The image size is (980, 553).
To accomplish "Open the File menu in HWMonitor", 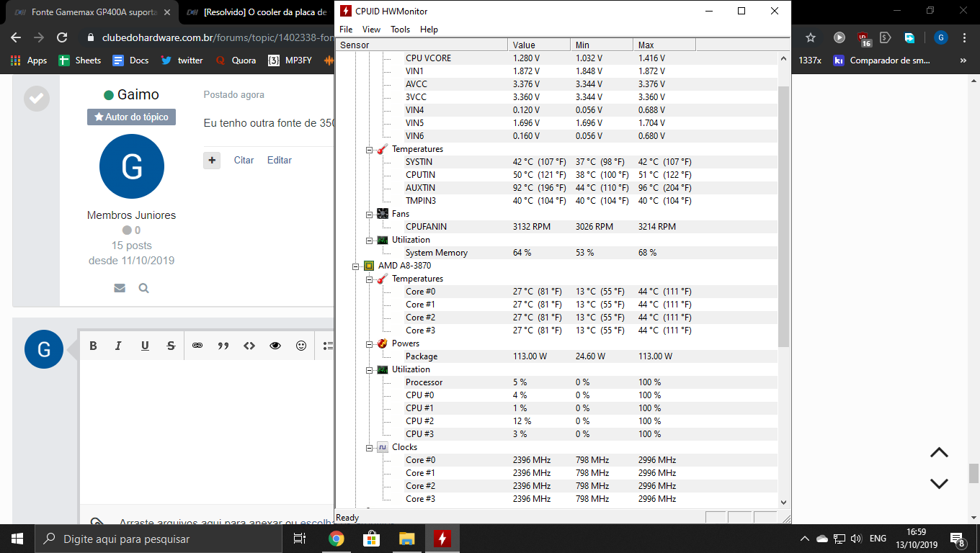I will click(x=346, y=30).
